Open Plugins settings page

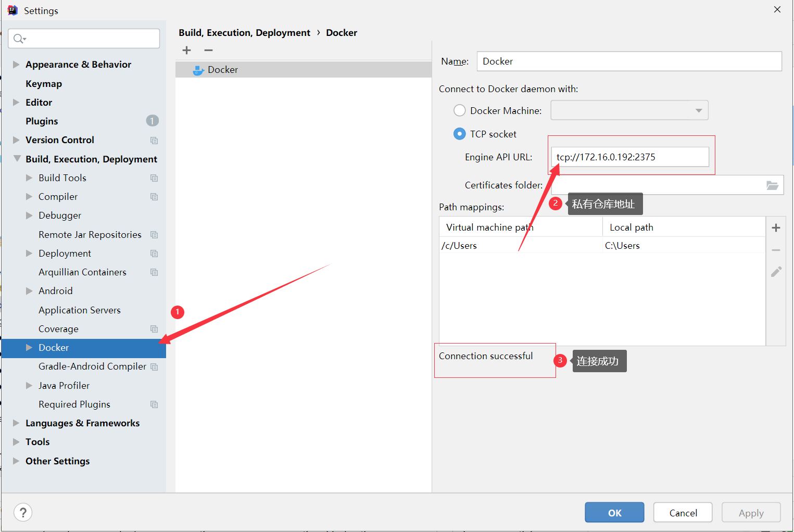42,121
